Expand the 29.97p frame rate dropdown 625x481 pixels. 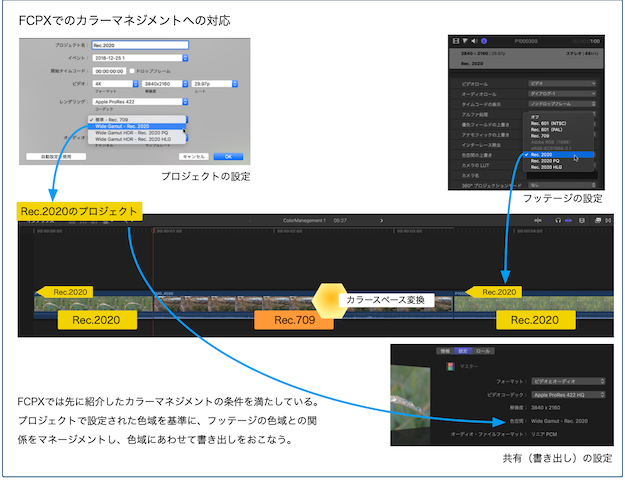point(215,85)
